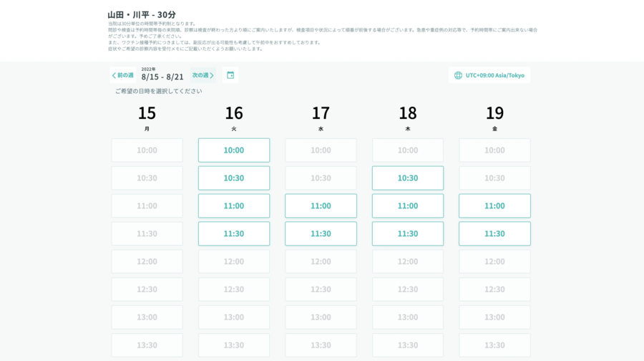Image resolution: width=644 pixels, height=361 pixels.
Task: Book 11:30 on Thursday the 18th
Action: click(x=408, y=234)
